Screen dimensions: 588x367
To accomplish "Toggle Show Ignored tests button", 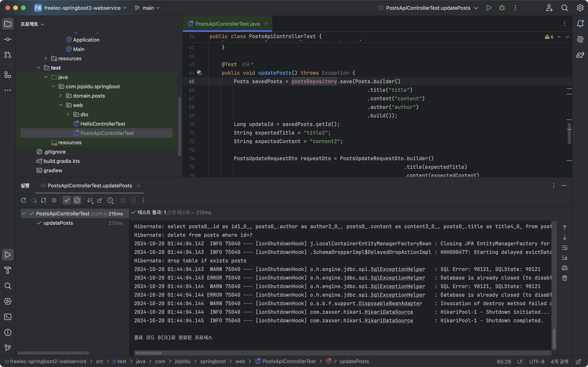I will [77, 200].
